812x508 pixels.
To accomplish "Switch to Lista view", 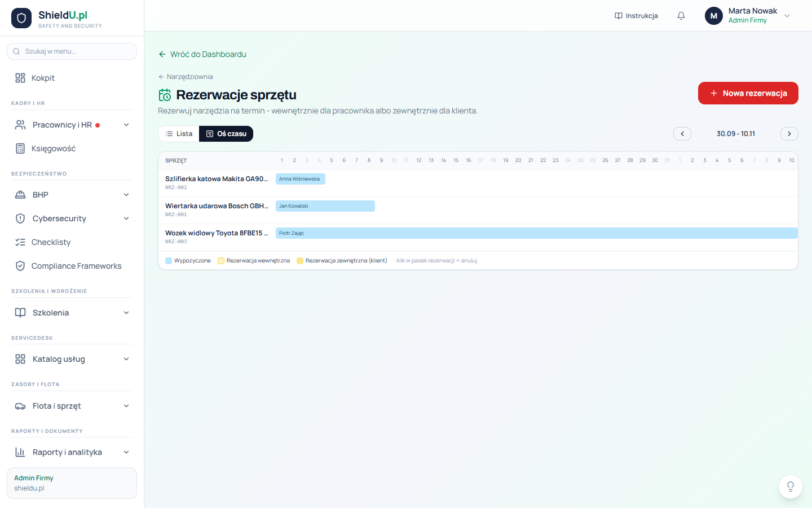I will click(179, 134).
